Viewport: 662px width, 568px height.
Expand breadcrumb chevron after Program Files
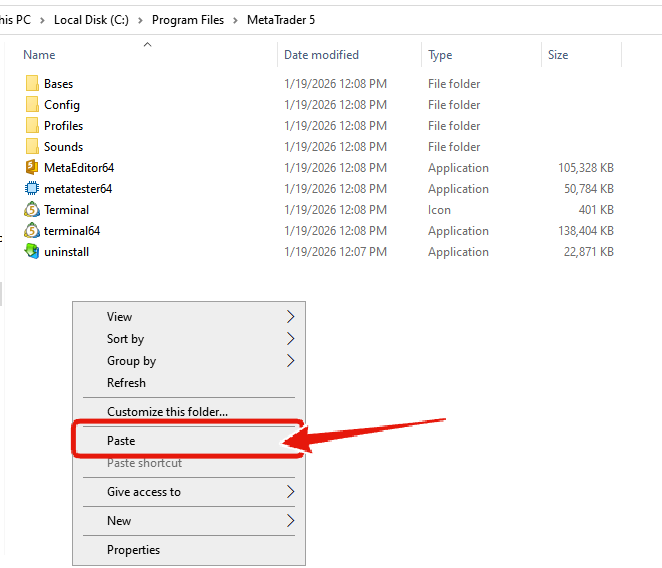tap(236, 20)
